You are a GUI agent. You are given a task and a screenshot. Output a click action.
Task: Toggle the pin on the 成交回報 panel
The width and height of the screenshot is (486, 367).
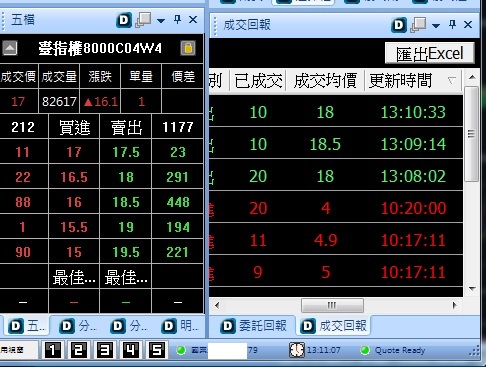coord(452,24)
